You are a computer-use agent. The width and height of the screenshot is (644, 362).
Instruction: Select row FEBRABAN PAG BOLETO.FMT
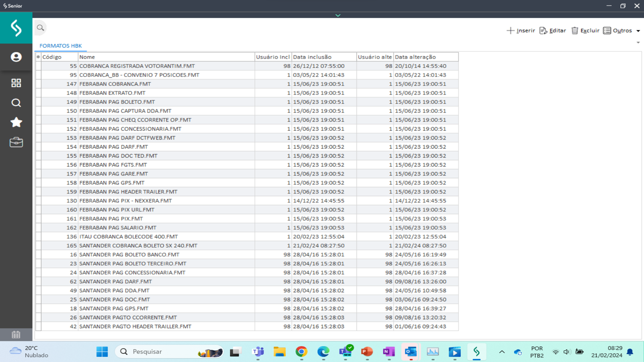click(x=247, y=102)
